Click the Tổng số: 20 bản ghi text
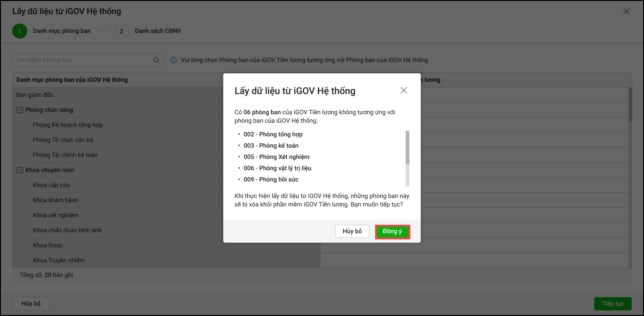This screenshot has width=644, height=316. pos(47,275)
